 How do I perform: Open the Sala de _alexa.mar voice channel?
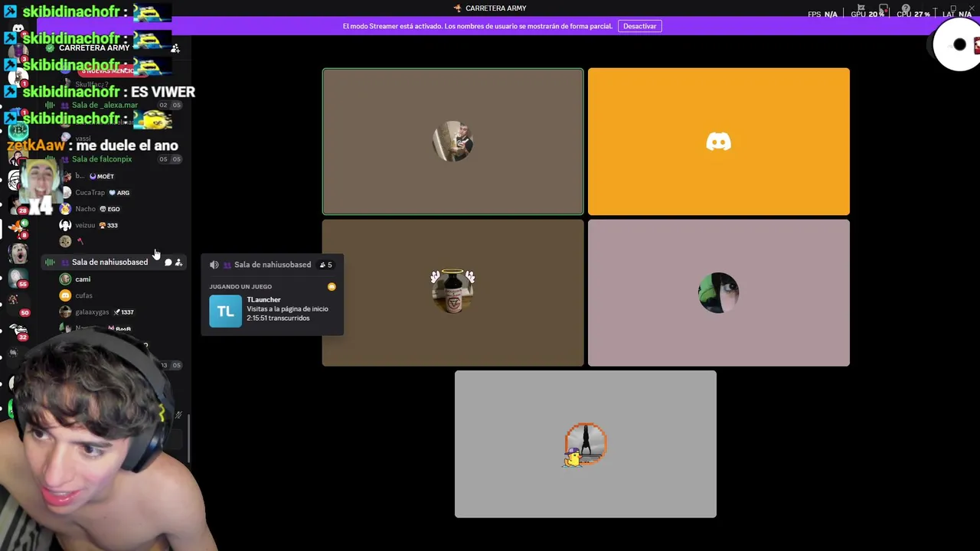tap(105, 105)
